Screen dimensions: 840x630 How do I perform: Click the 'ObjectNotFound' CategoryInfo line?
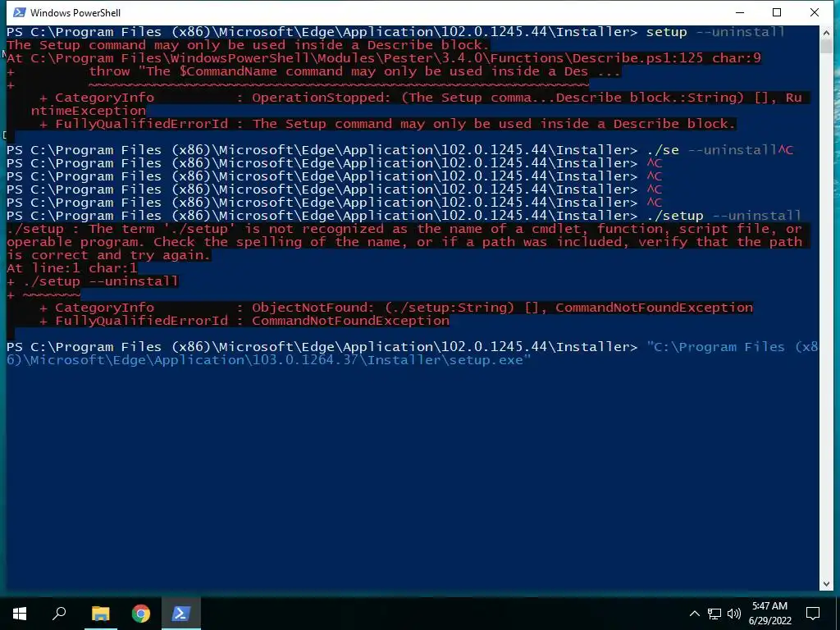pyautogui.click(x=396, y=308)
